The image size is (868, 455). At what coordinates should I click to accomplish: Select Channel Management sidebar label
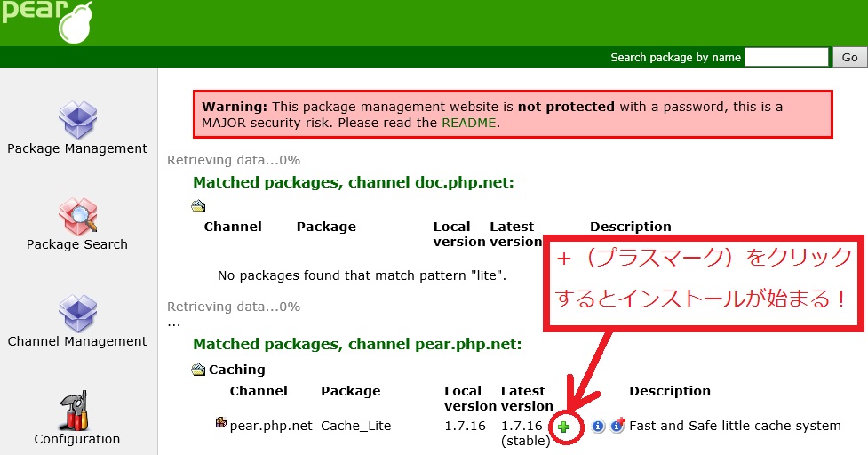77,341
